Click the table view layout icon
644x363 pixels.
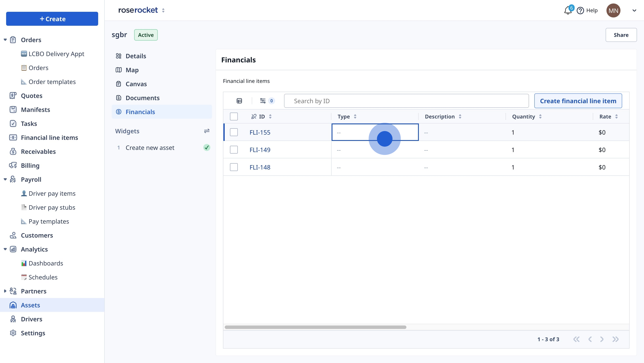pos(239,101)
